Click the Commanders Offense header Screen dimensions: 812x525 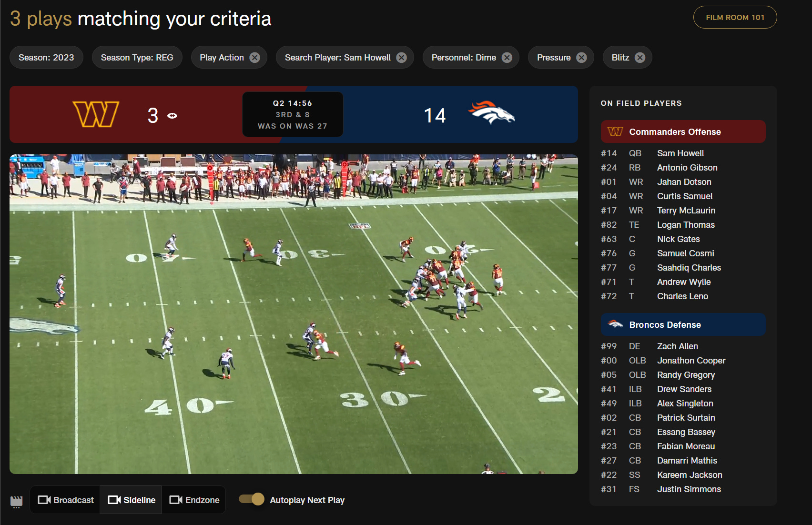683,131
